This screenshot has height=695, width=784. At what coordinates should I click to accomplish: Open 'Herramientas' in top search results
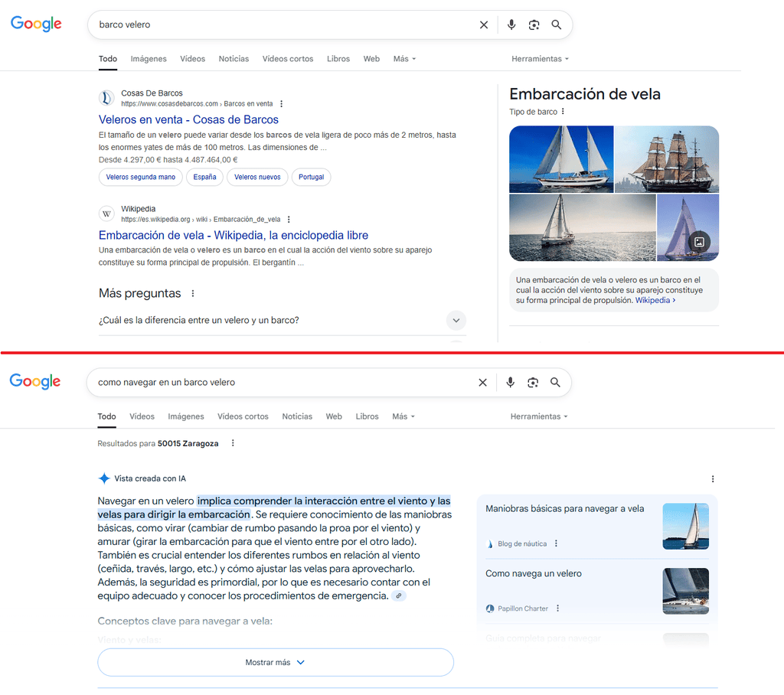(540, 59)
